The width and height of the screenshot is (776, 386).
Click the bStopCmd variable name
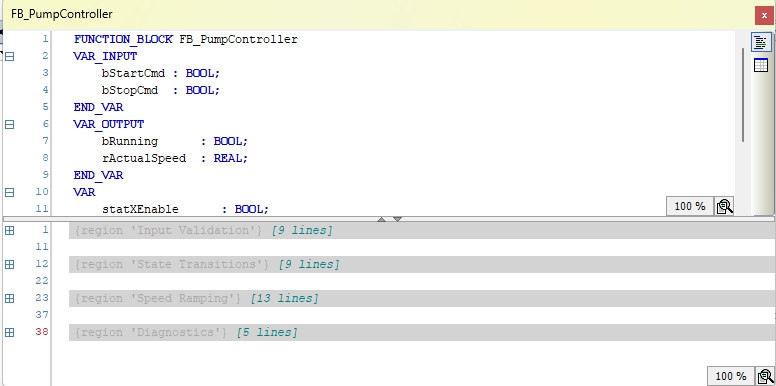[x=130, y=90]
